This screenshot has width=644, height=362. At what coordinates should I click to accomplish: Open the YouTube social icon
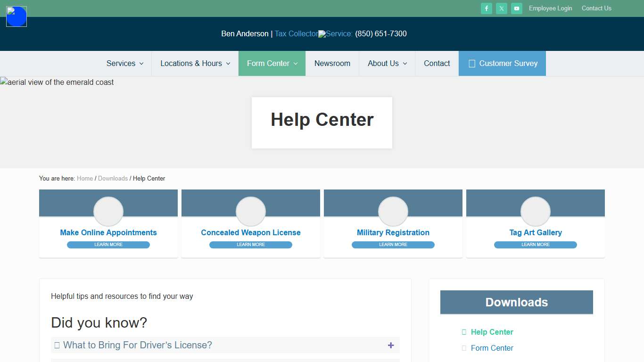(x=516, y=8)
